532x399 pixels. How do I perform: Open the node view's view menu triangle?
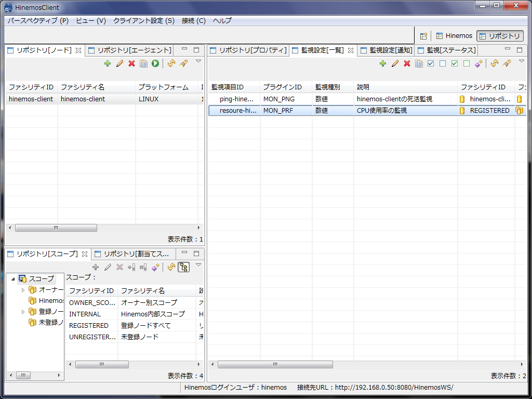coord(199,61)
